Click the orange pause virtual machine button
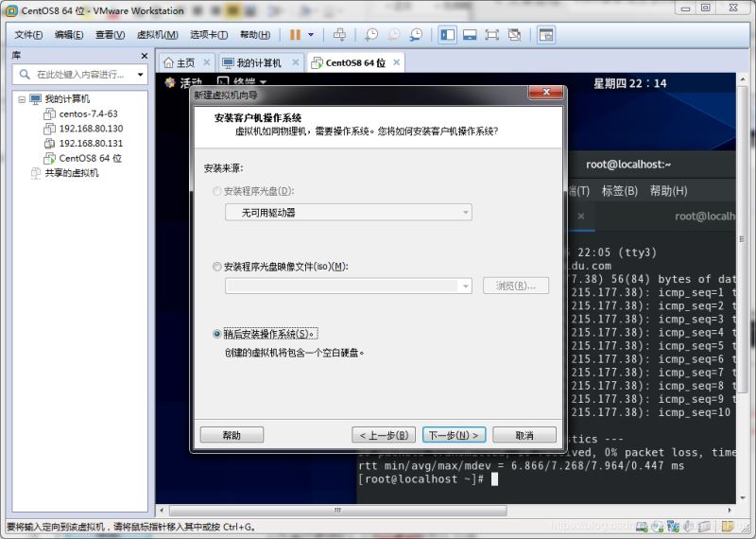 click(x=295, y=35)
